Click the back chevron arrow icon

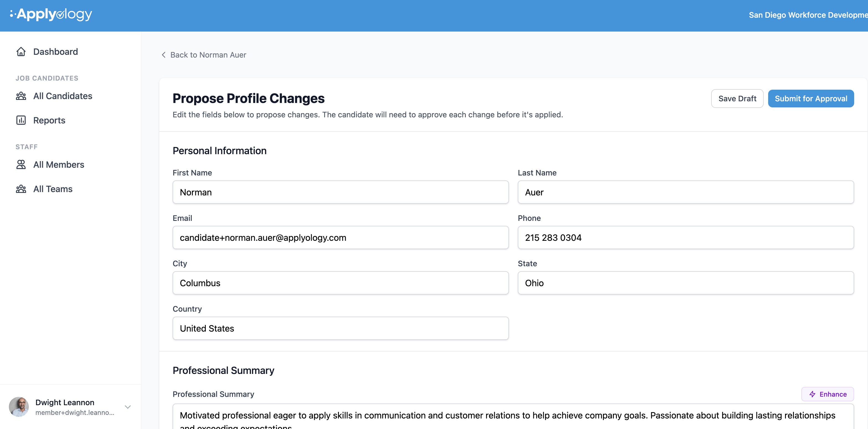click(163, 55)
